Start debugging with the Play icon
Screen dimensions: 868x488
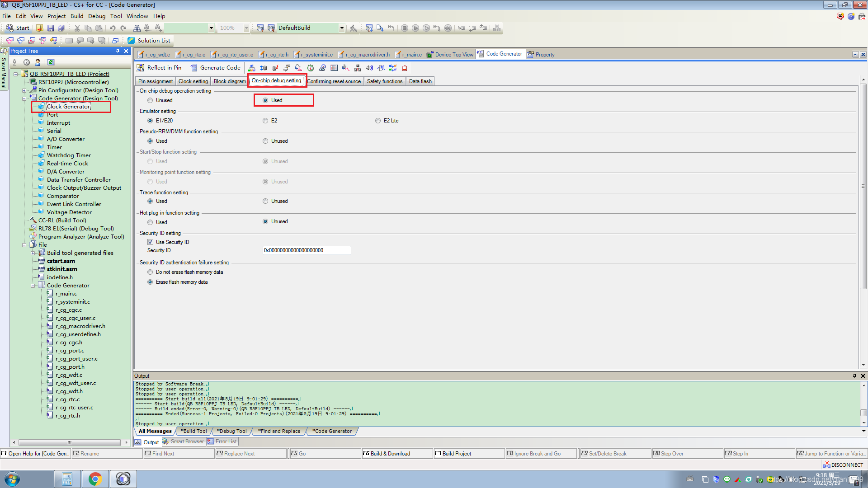415,28
